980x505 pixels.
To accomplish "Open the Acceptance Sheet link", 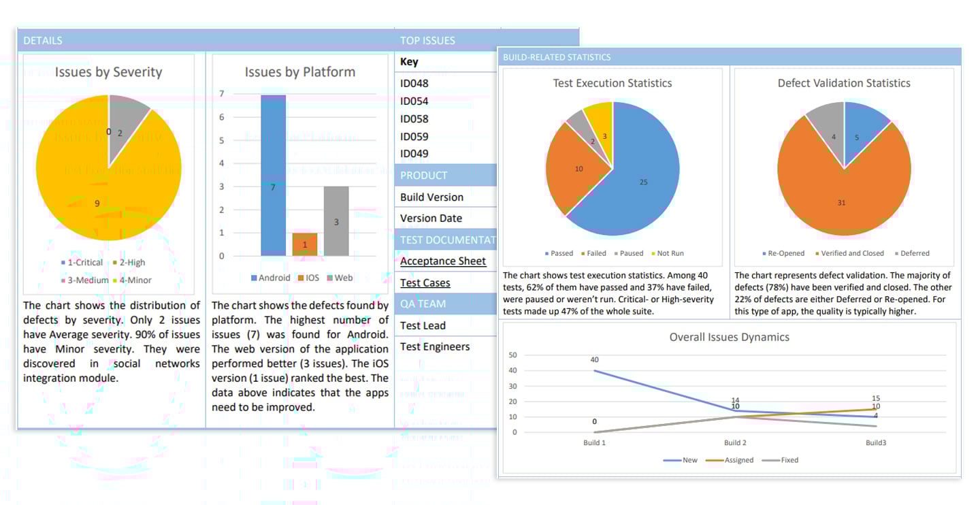I will (x=442, y=261).
